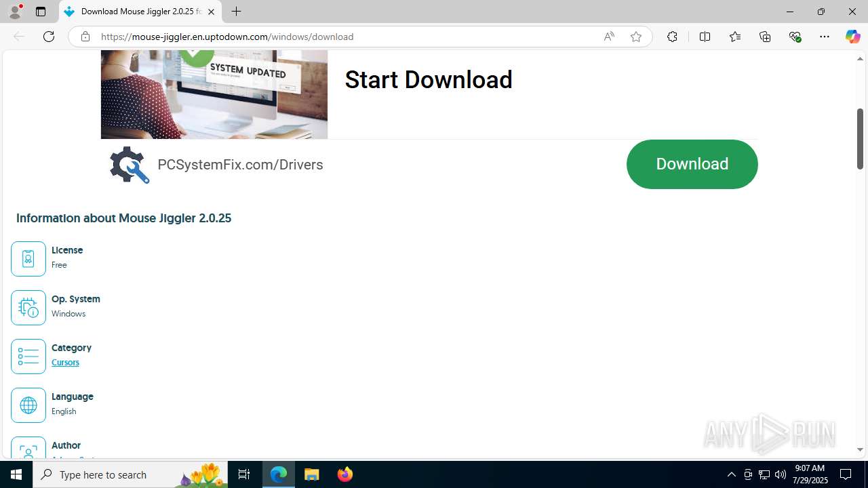Open a new tab with plus button

tap(236, 12)
